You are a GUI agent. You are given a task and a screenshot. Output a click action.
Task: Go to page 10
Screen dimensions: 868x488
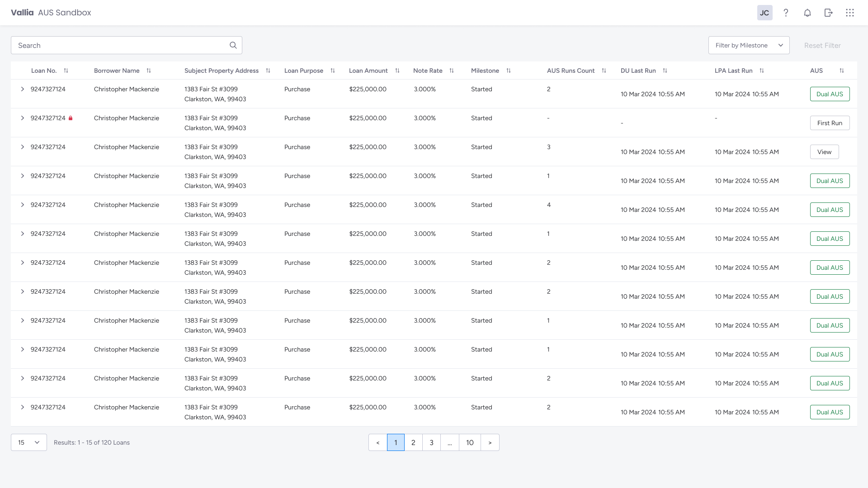pyautogui.click(x=470, y=442)
